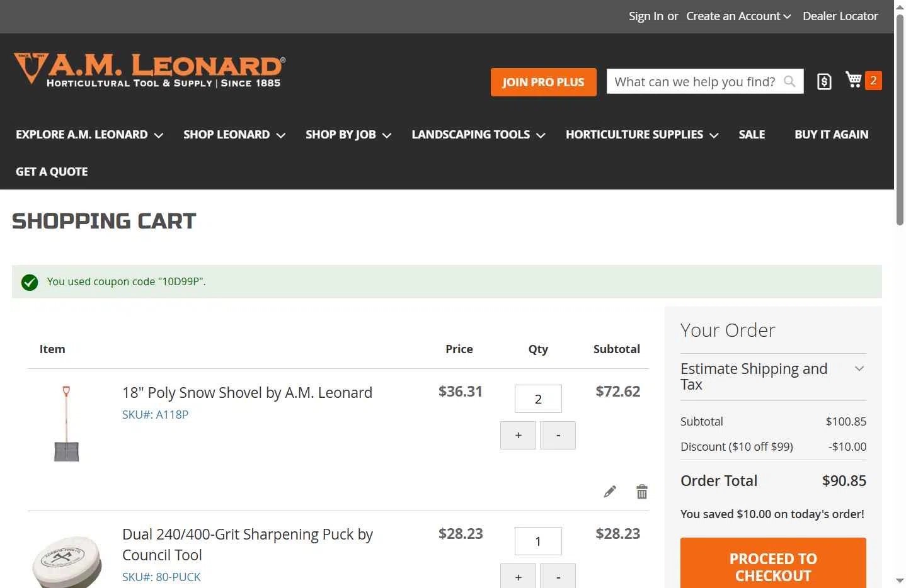Click the Your Order heading
The height and width of the screenshot is (588, 906).
728,330
